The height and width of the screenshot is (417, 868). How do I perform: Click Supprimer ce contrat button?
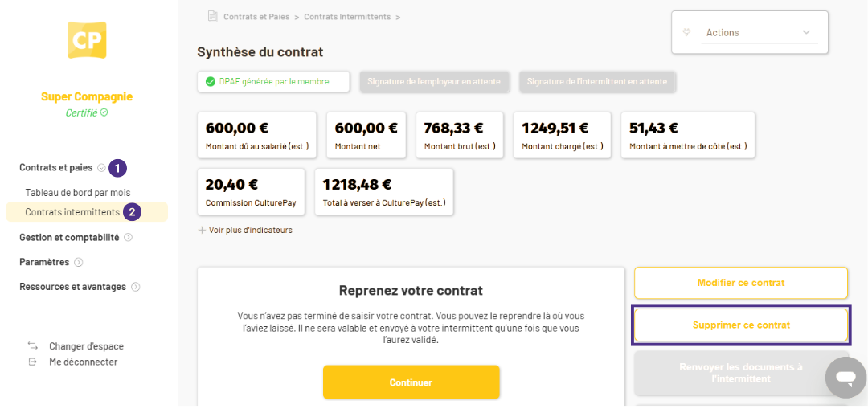(741, 325)
